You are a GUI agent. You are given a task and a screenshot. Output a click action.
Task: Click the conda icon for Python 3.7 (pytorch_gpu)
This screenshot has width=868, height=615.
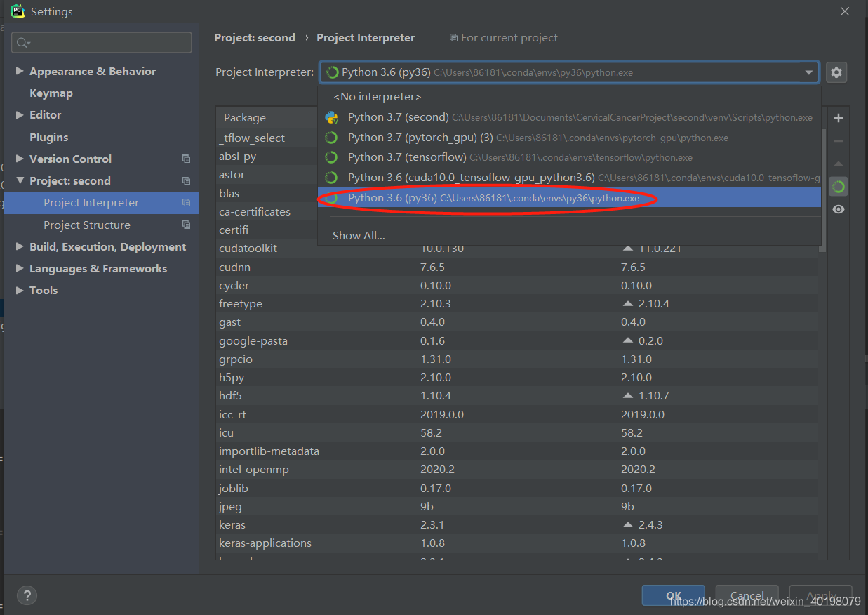tap(333, 138)
